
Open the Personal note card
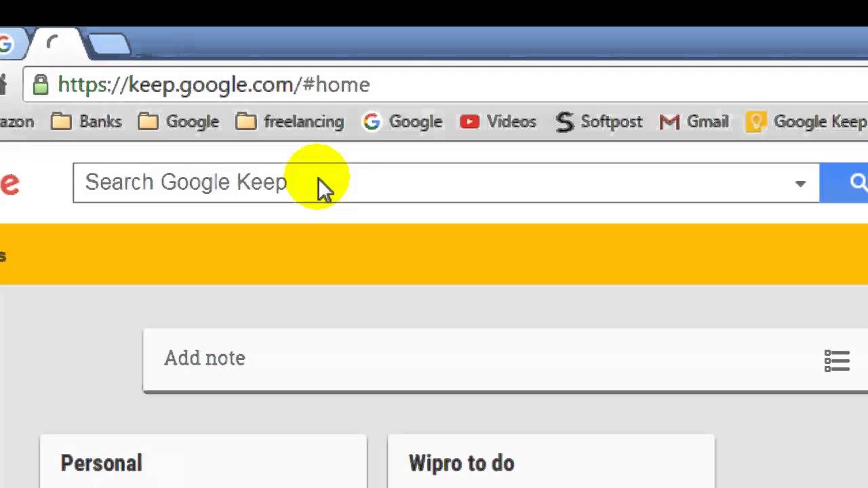[203, 462]
